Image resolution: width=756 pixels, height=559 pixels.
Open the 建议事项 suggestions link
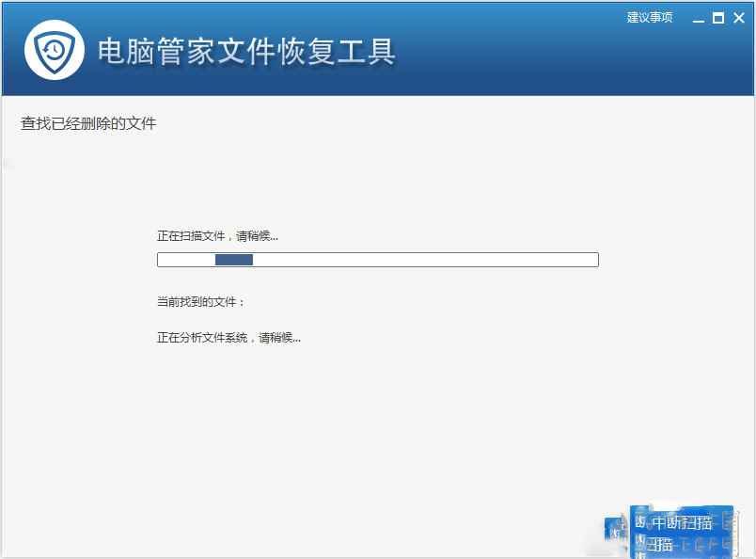pos(648,17)
